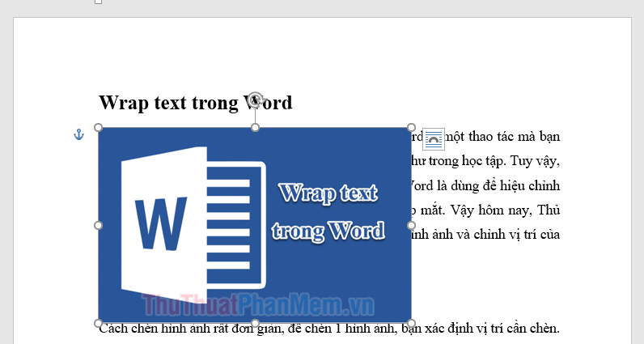Click the top-left resize handle of image

[x=98, y=127]
